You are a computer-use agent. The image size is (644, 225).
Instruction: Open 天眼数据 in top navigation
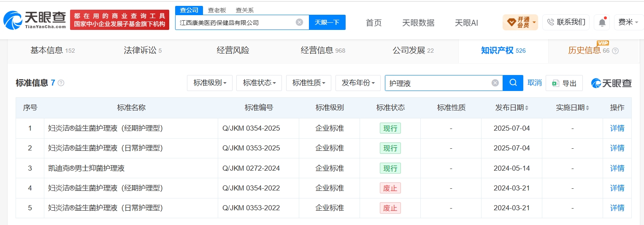point(418,23)
